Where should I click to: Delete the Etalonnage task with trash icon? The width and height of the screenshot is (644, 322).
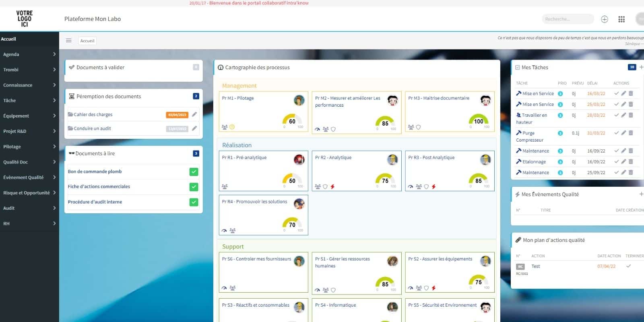point(631,162)
